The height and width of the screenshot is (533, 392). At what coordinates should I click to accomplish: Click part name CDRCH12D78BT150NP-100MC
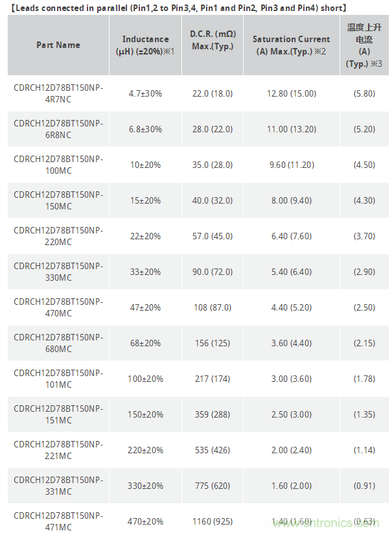[58, 165]
